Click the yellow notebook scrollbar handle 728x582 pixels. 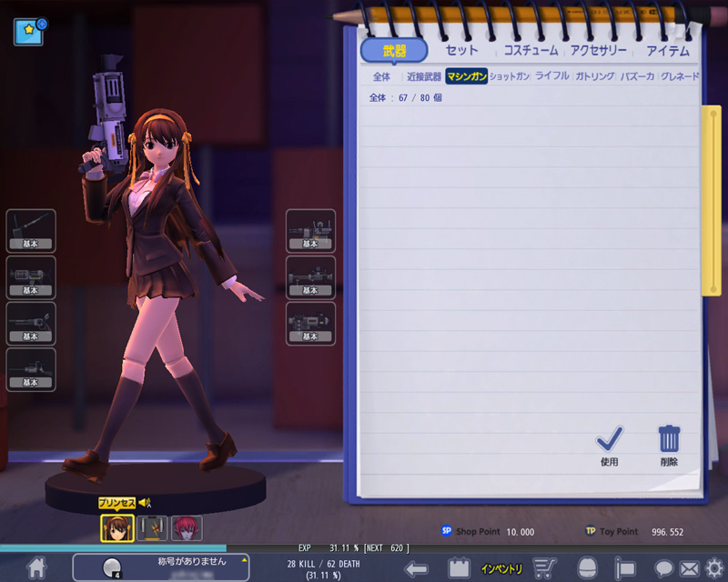[x=712, y=200]
